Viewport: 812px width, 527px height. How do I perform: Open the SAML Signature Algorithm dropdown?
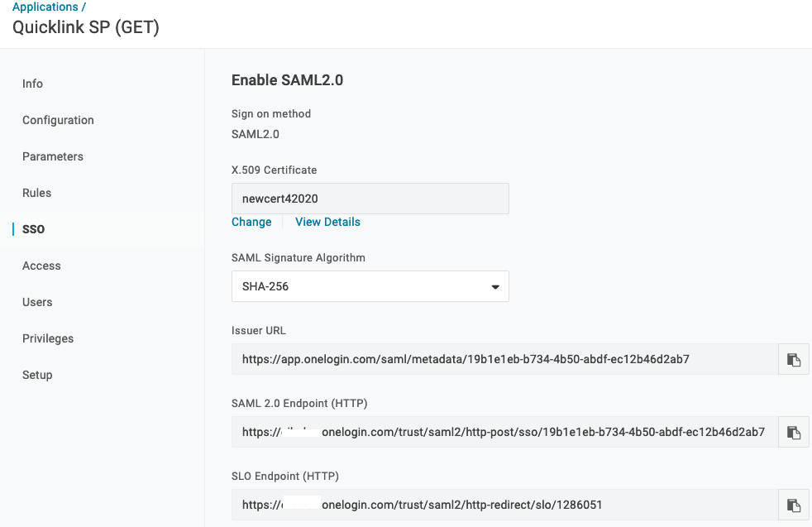tap(370, 286)
